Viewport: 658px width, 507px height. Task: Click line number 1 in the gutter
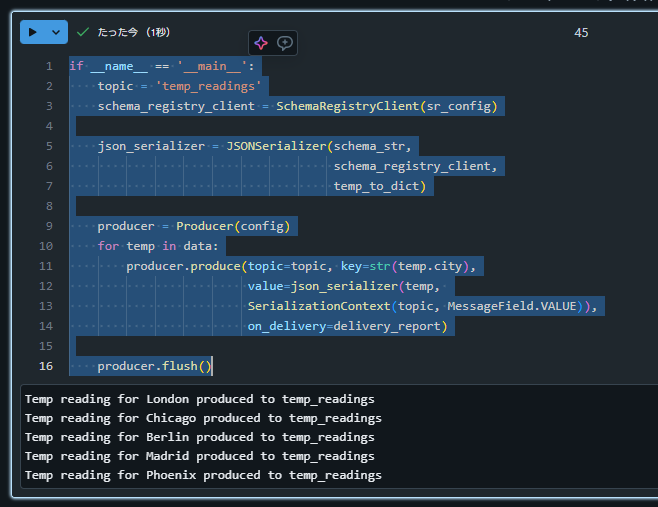click(50, 66)
